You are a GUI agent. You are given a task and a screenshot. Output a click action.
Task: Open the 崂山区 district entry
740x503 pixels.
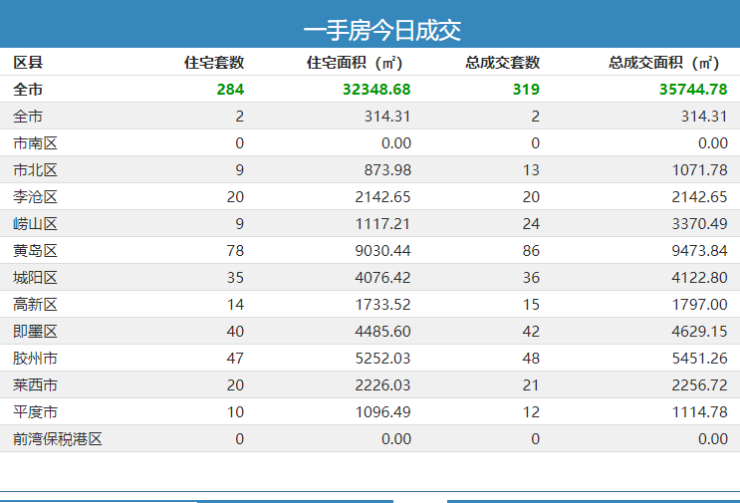coord(35,224)
